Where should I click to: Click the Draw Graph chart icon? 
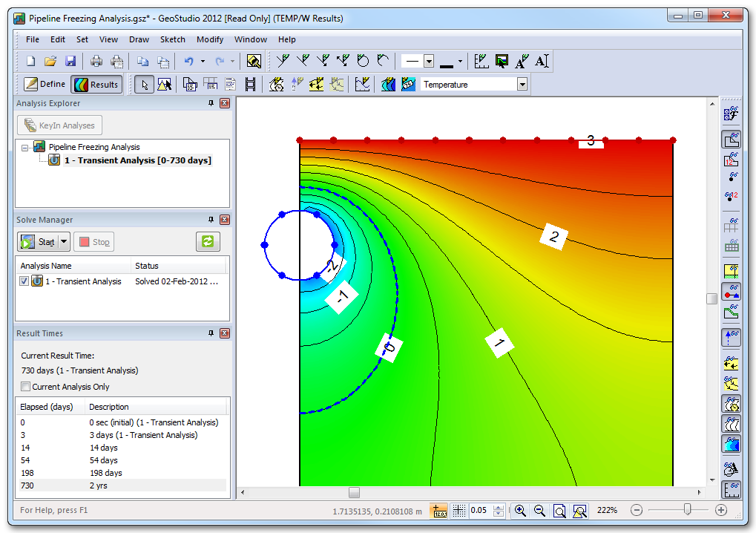[x=363, y=85]
